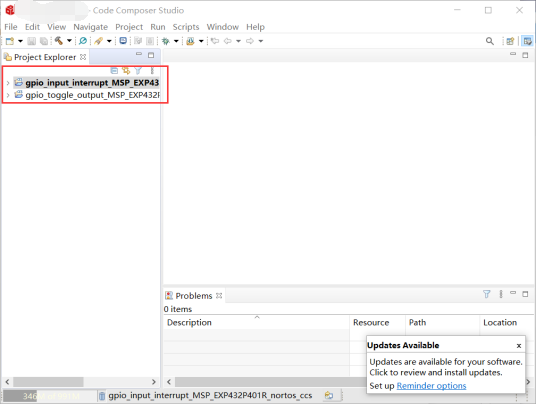
Task: Sort by the Description column header
Action: pyautogui.click(x=256, y=322)
